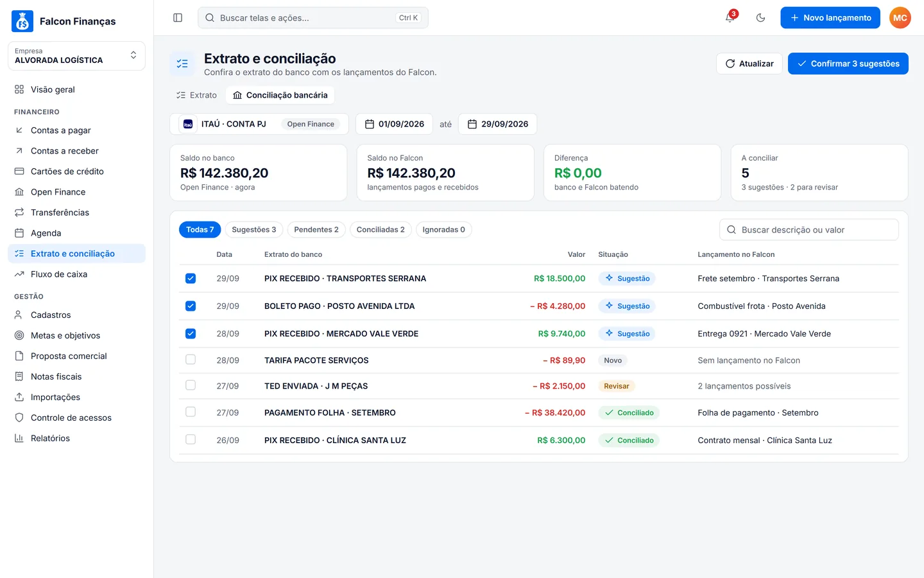Screen dimensions: 924x578
Task: Confirm 3 sugestões button
Action: pyautogui.click(x=848, y=64)
